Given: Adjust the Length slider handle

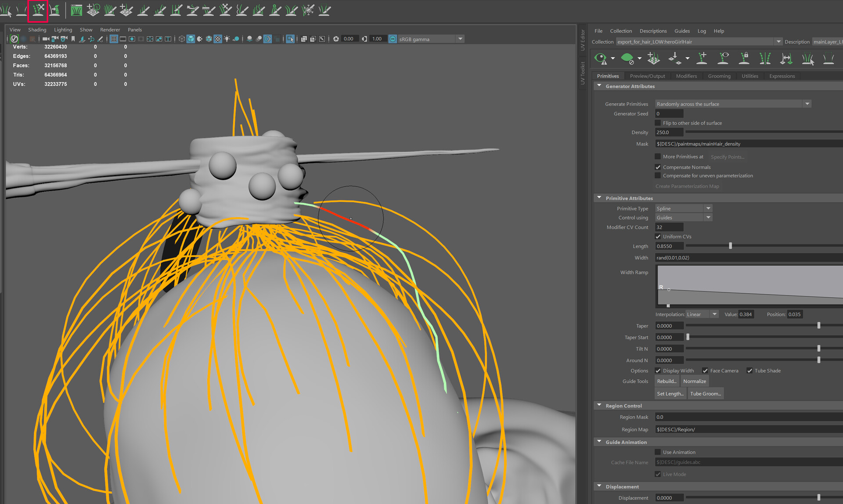Looking at the screenshot, I should 731,246.
